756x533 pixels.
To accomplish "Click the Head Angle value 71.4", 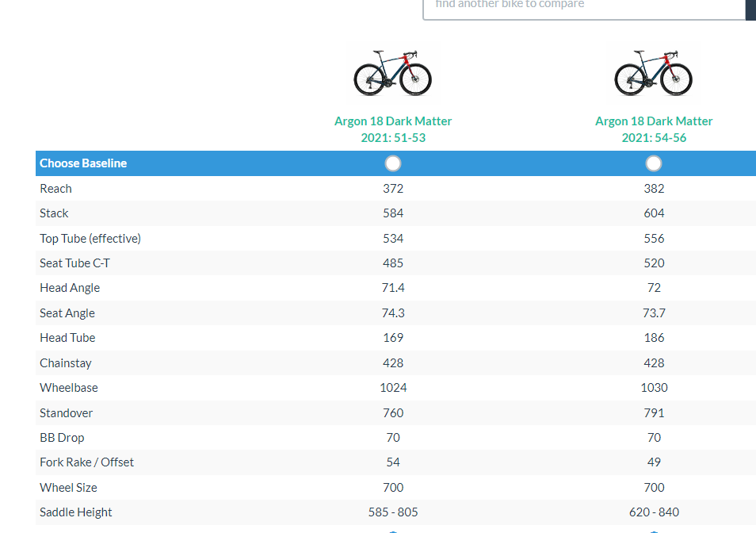I will [393, 288].
